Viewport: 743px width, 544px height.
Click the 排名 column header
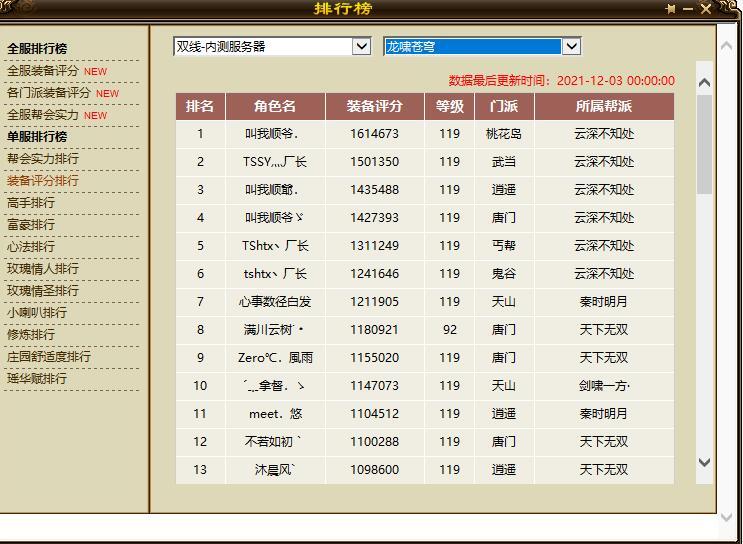pyautogui.click(x=200, y=106)
